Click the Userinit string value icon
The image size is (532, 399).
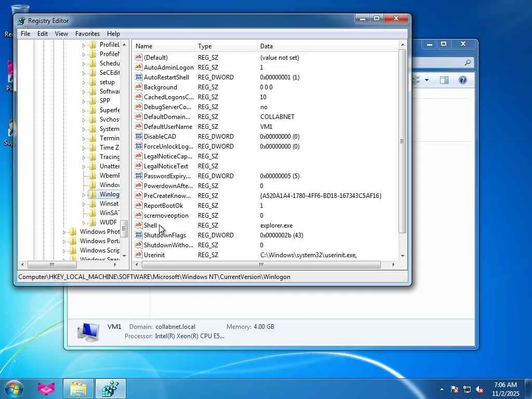138,255
